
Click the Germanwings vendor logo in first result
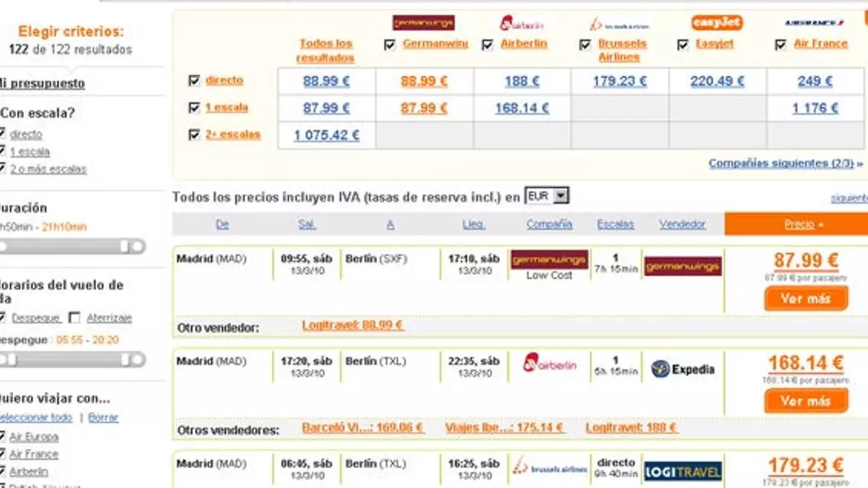tap(682, 267)
